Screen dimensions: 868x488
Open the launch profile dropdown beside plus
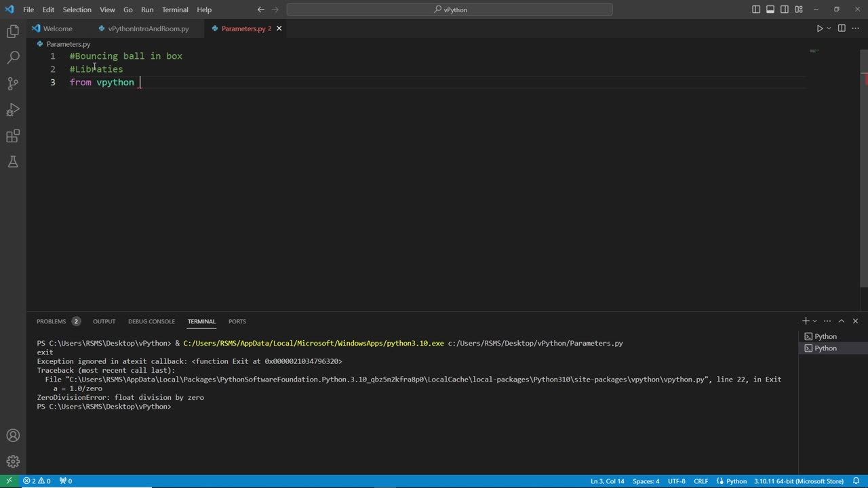pos(814,321)
